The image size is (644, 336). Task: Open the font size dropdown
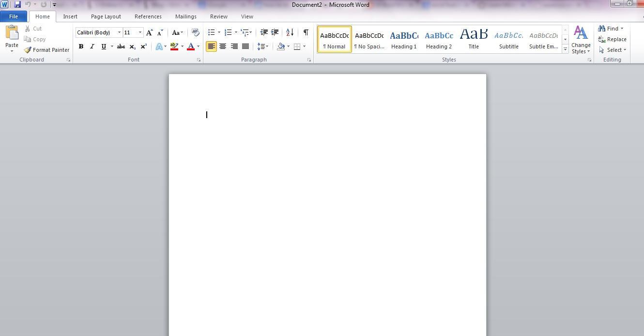click(140, 32)
